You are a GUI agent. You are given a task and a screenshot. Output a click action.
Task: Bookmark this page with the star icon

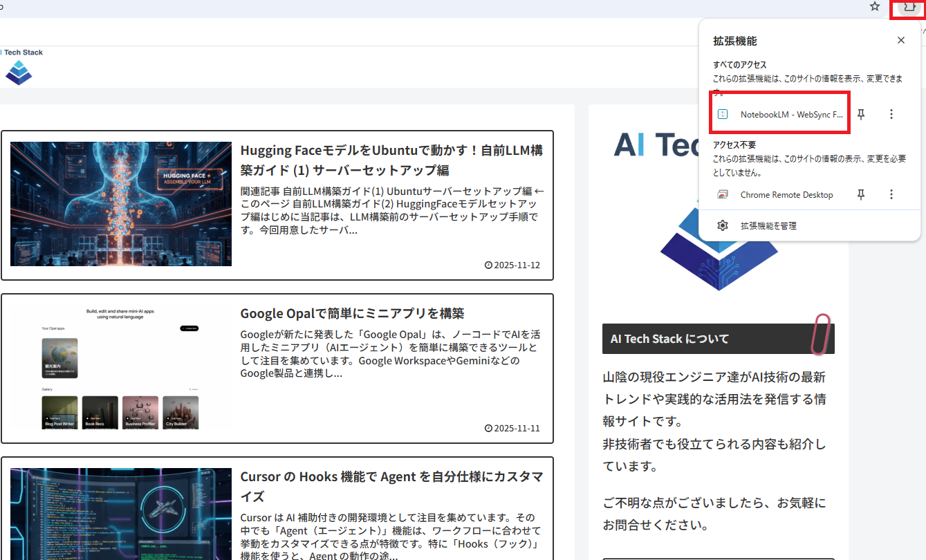[875, 7]
